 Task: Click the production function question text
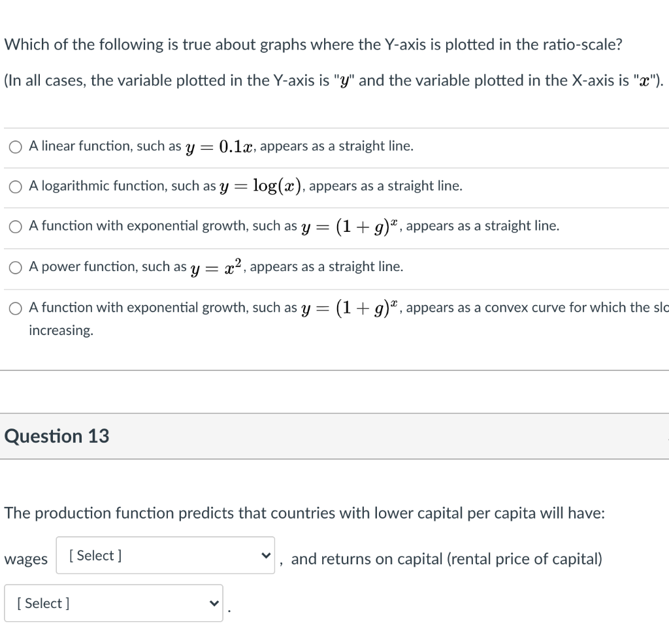pos(304,513)
